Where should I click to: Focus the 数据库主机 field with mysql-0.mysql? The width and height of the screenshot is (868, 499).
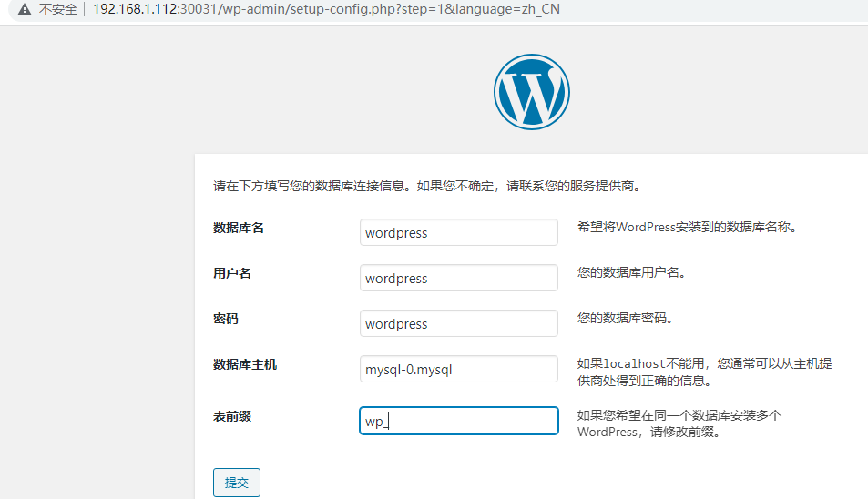(x=459, y=369)
